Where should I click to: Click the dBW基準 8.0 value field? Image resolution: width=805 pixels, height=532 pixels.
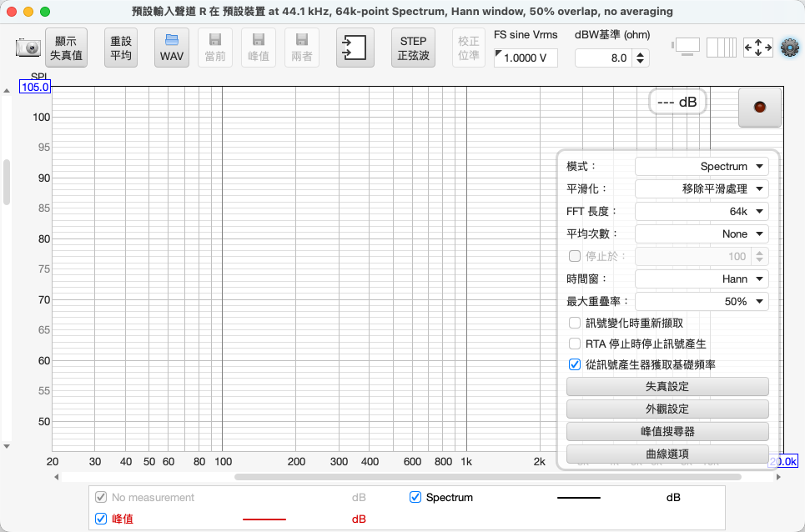coord(605,58)
